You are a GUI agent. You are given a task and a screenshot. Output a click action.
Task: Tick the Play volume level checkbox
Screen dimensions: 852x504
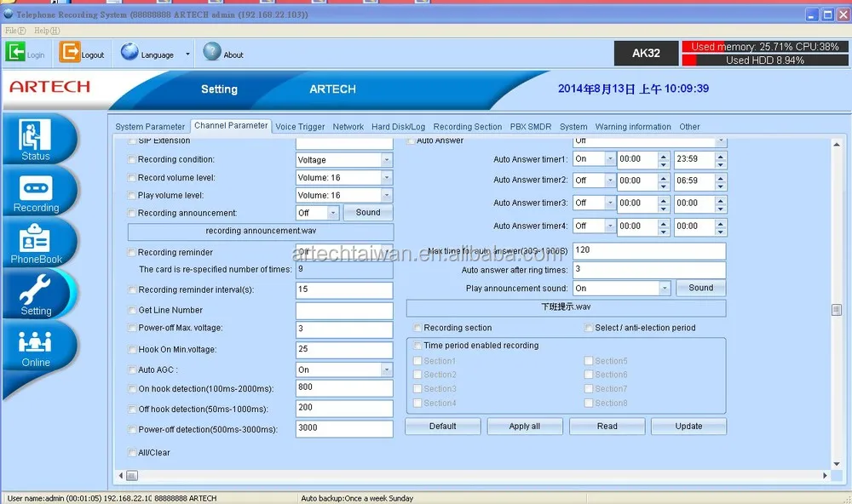131,196
